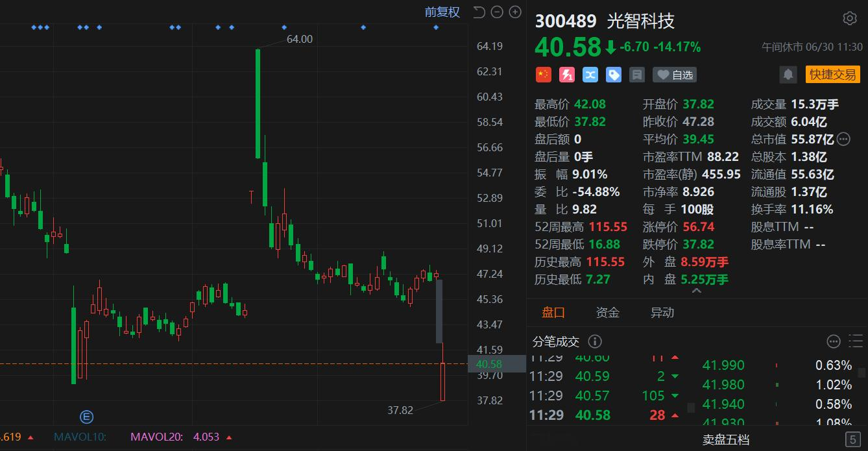Open the 前复权 price adjustment option
868x451 pixels.
(x=442, y=12)
